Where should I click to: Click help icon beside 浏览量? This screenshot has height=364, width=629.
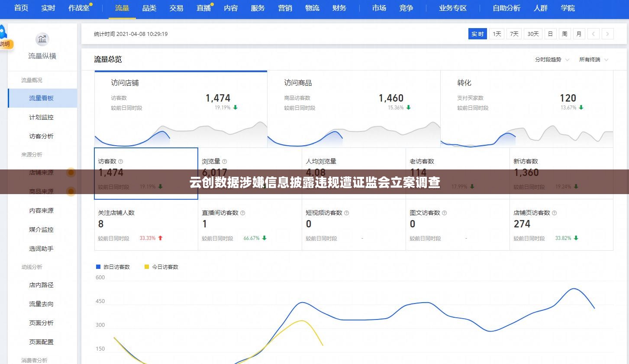click(225, 162)
